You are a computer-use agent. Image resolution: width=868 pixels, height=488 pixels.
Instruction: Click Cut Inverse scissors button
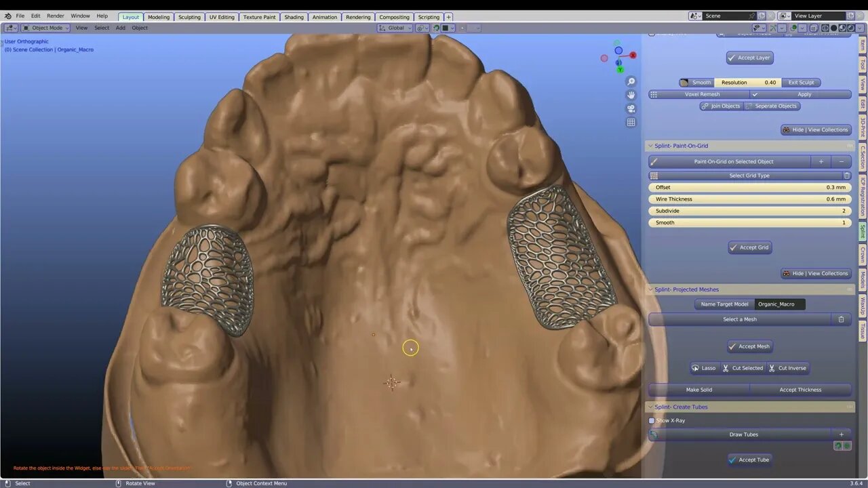click(787, 368)
